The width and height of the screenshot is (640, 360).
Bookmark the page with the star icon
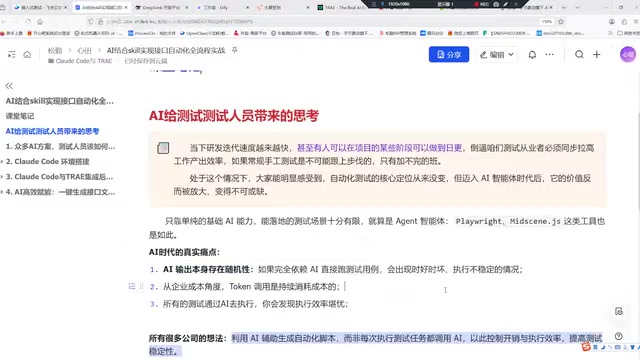(x=561, y=21)
